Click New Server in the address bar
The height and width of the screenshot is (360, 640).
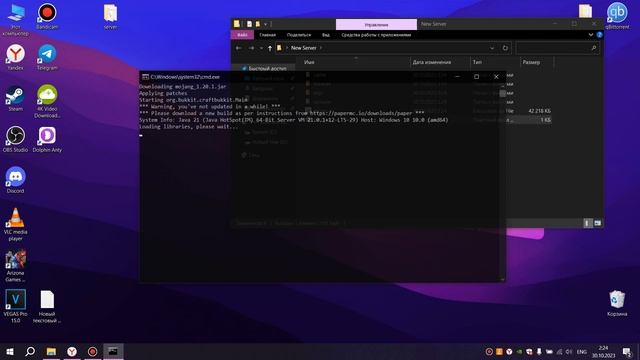tap(303, 48)
